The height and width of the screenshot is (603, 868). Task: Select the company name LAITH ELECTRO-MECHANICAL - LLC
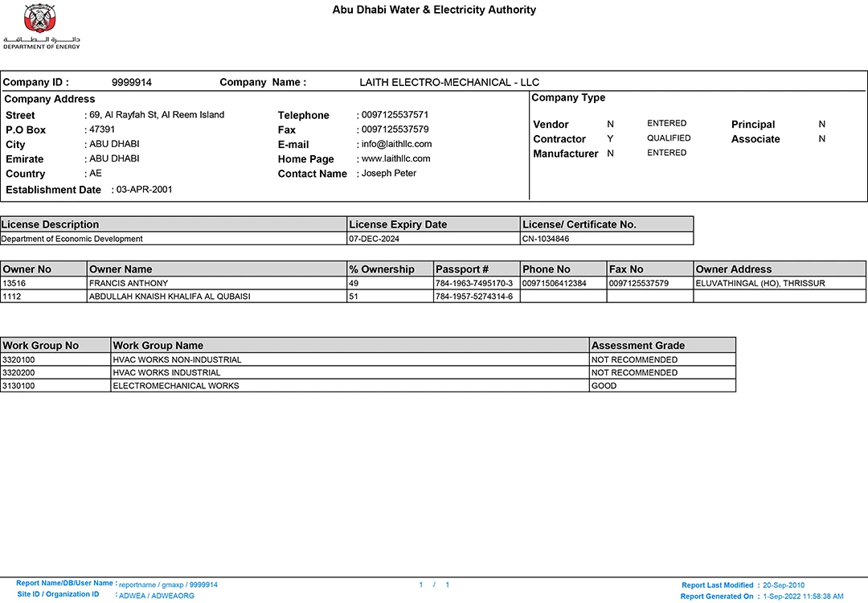(449, 83)
